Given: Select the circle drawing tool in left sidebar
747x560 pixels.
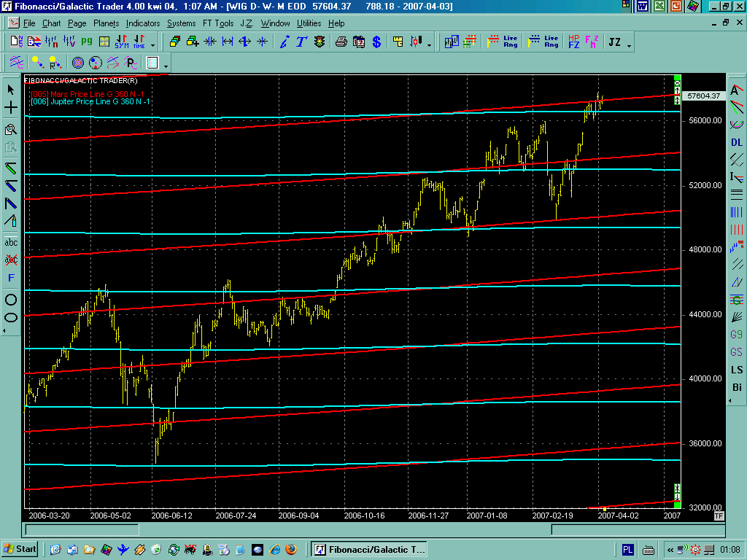Looking at the screenshot, I should click(11, 300).
